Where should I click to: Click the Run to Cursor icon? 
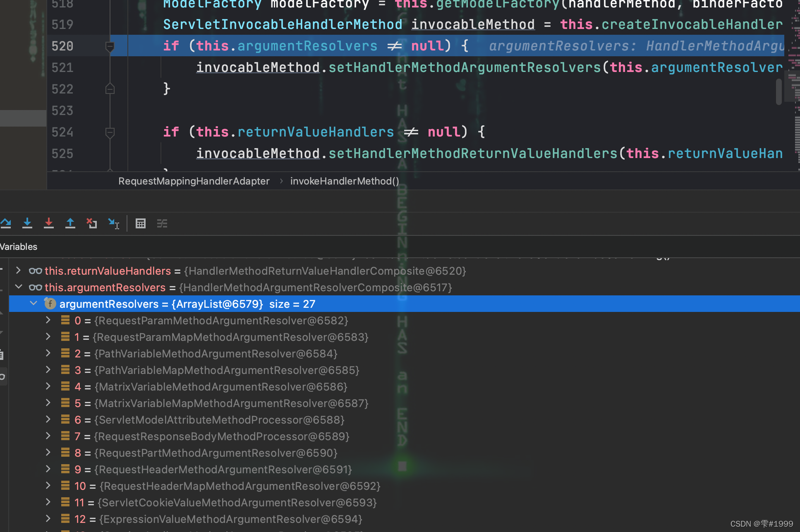[x=113, y=223]
